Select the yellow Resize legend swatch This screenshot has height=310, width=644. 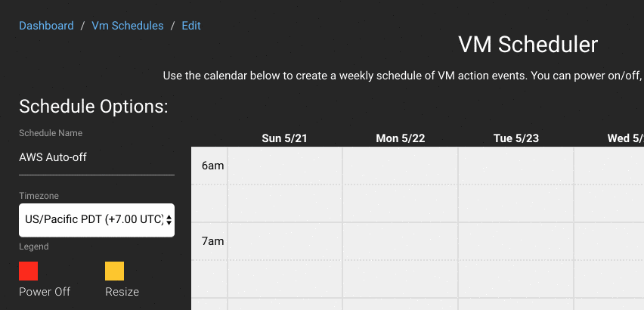pos(114,271)
